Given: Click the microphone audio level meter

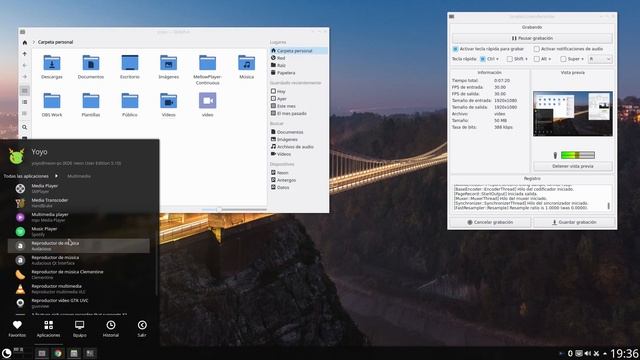Looking at the screenshot, I should pos(578,155).
